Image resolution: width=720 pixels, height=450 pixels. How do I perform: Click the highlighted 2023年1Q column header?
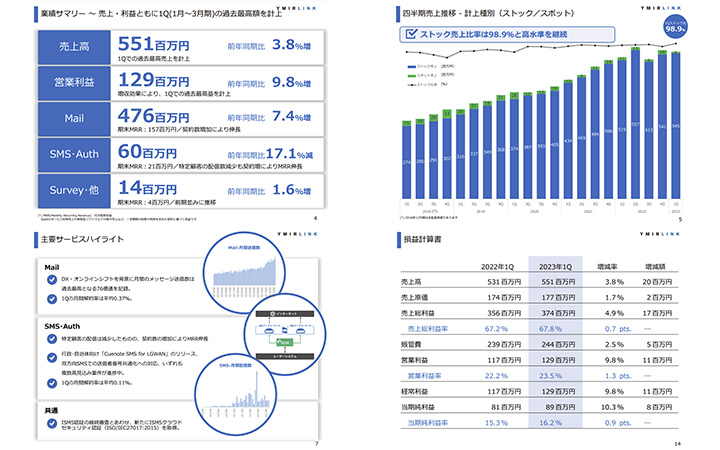(x=555, y=266)
